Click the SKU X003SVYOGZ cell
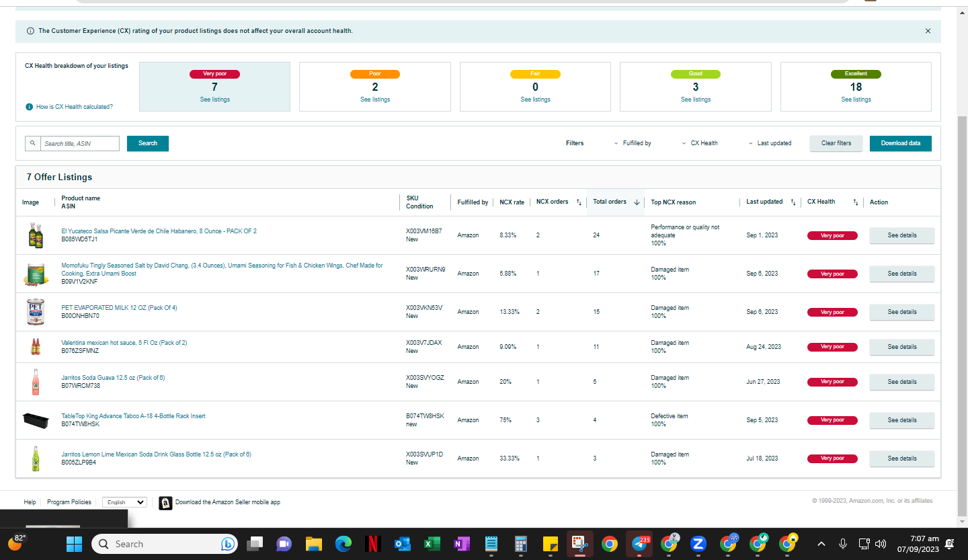 (425, 378)
